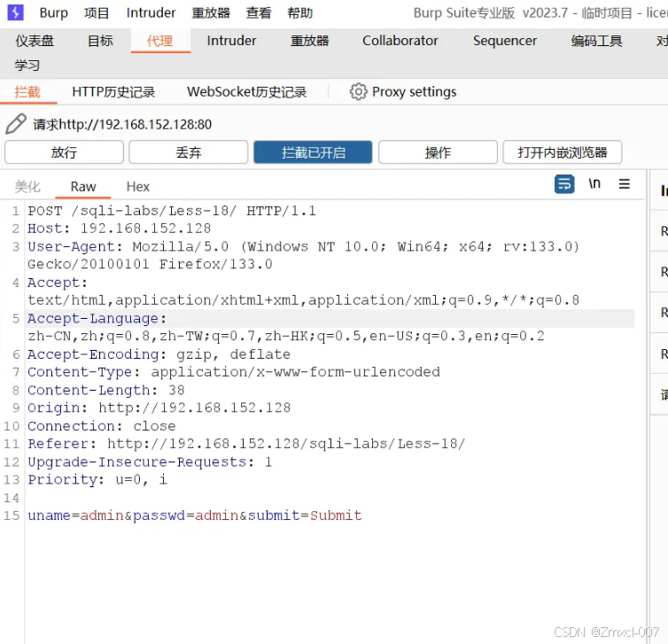The height and width of the screenshot is (644, 668).
Task: Click the 丢弃 drop button
Action: (189, 152)
